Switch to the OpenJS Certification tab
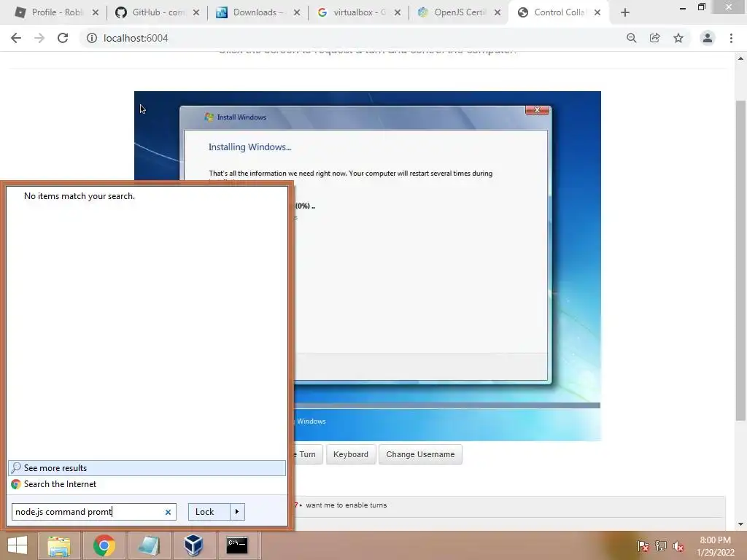 pos(458,12)
